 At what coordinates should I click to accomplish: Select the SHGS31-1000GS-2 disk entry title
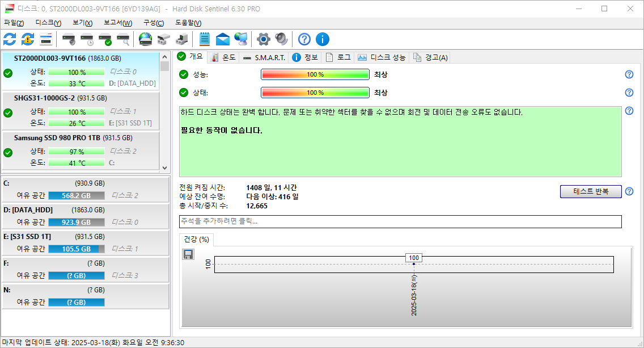[44, 98]
